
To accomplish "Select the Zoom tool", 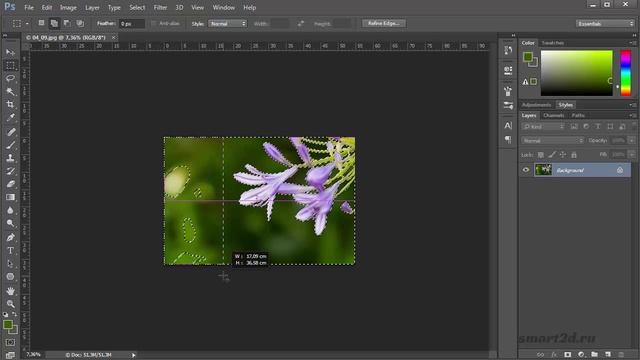I will 11,304.
